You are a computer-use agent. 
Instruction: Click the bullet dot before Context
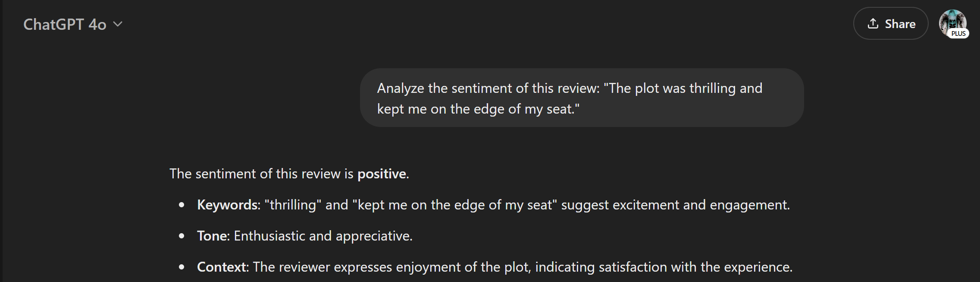pos(182,267)
